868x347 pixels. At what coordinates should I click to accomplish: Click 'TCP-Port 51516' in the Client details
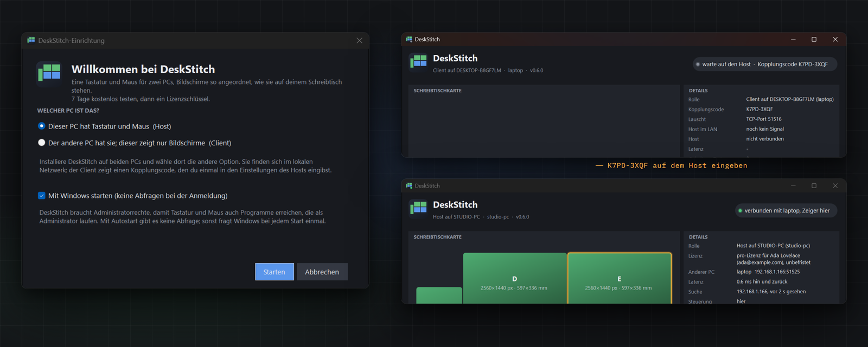(764, 119)
